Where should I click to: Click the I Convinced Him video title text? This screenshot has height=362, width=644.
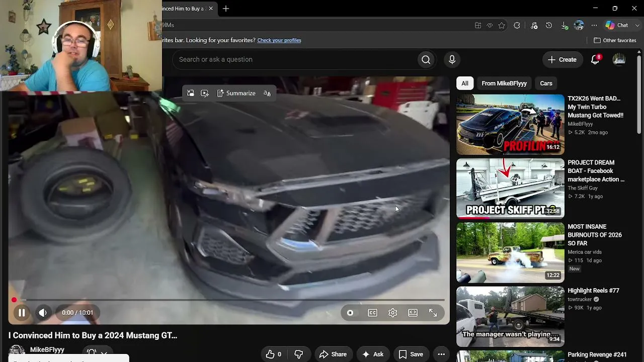93,335
